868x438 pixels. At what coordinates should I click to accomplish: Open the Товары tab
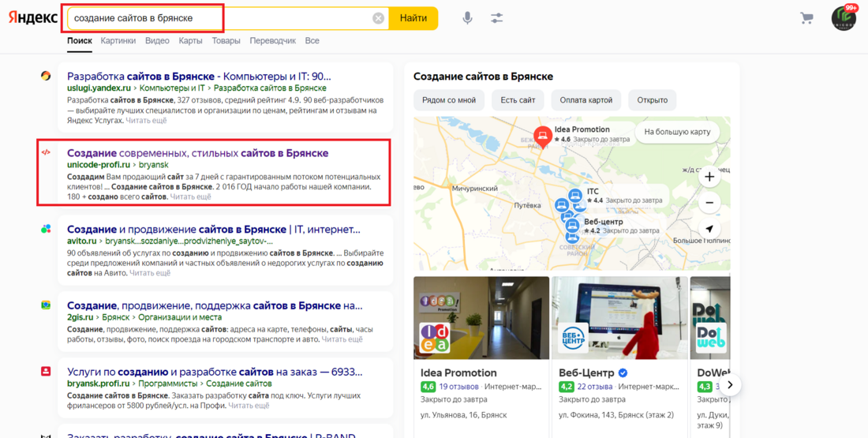(226, 41)
